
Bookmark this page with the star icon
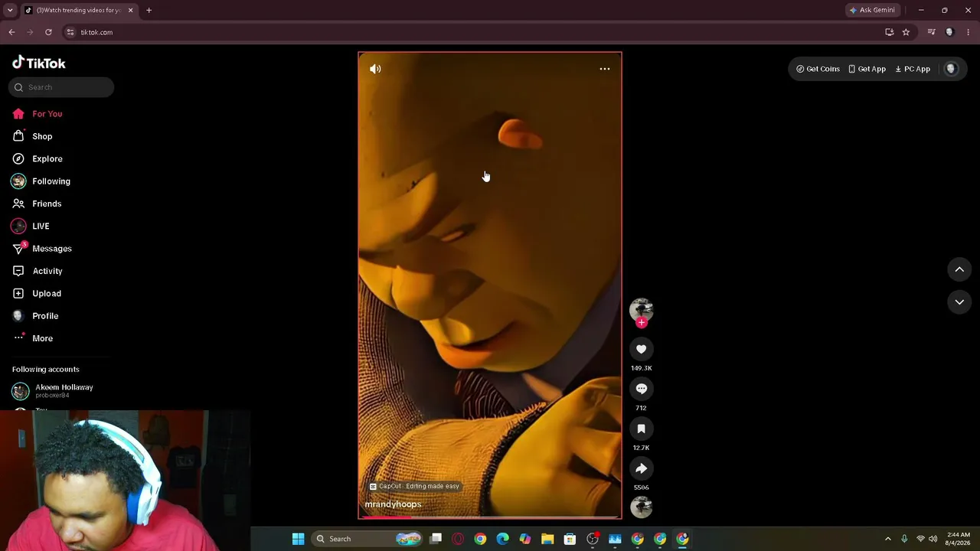pyautogui.click(x=906, y=32)
